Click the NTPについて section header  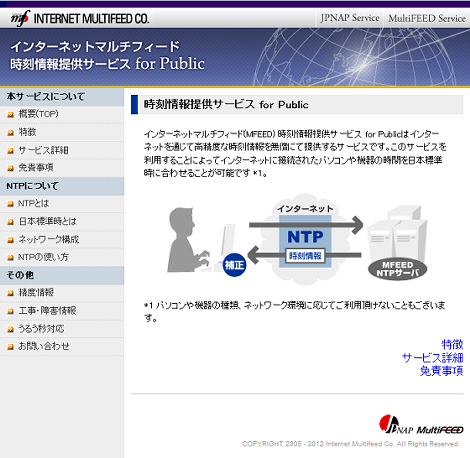62,186
